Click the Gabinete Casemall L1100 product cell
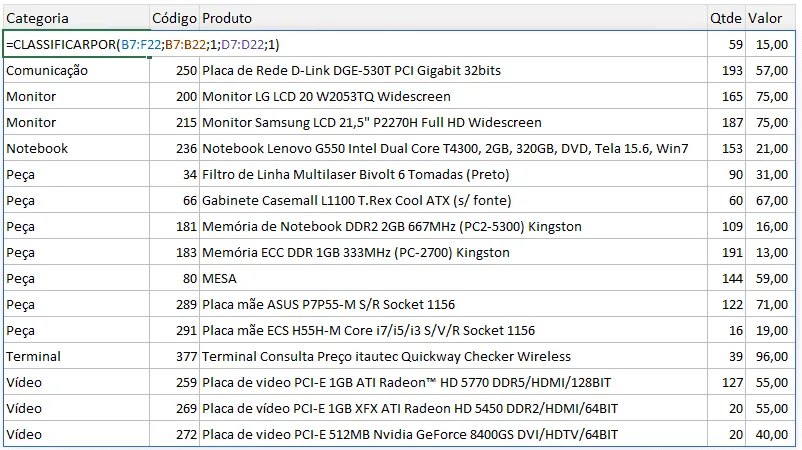The height and width of the screenshot is (450, 802). coord(453,200)
